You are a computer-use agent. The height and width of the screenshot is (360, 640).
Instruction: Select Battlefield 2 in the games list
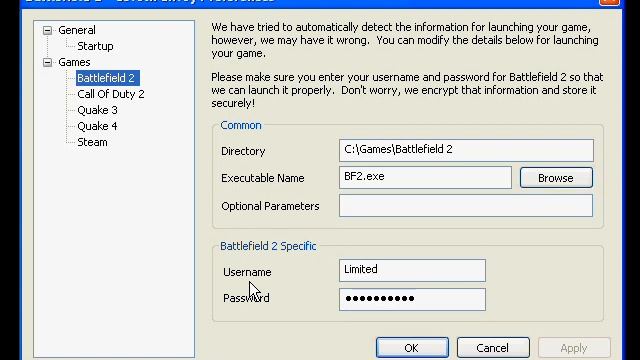pyautogui.click(x=108, y=78)
